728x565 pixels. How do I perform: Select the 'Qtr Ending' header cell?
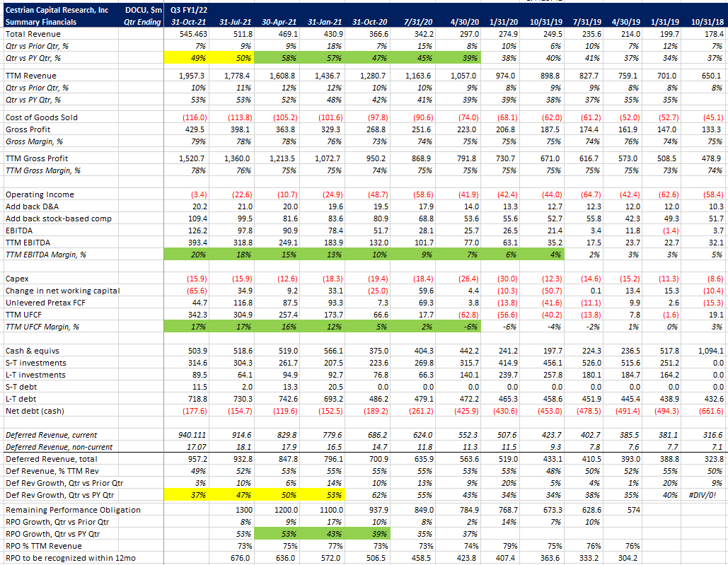(x=142, y=22)
